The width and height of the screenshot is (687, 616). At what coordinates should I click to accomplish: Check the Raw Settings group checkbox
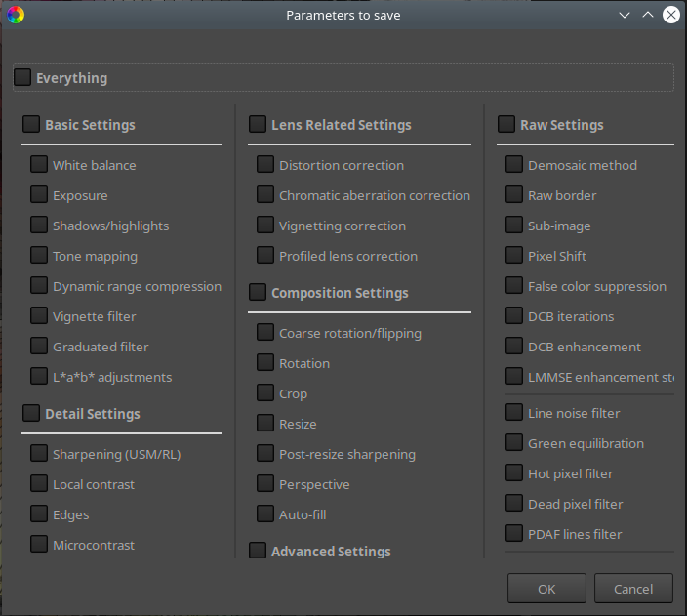click(x=506, y=124)
